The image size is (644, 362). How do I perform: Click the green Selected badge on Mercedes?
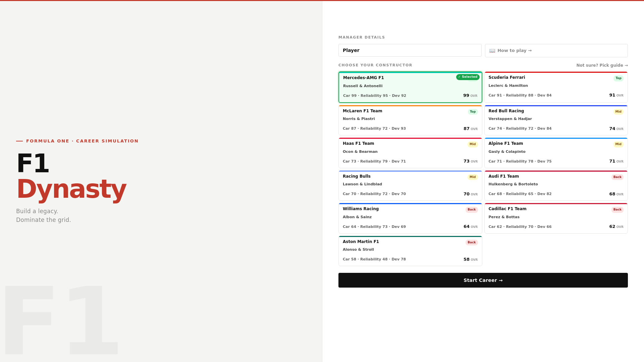point(468,77)
